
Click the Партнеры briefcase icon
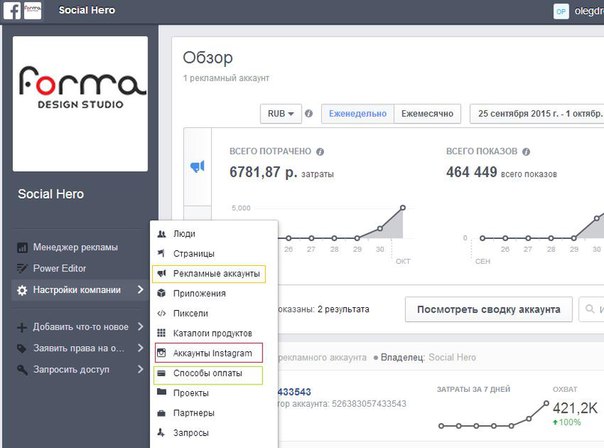point(161,413)
